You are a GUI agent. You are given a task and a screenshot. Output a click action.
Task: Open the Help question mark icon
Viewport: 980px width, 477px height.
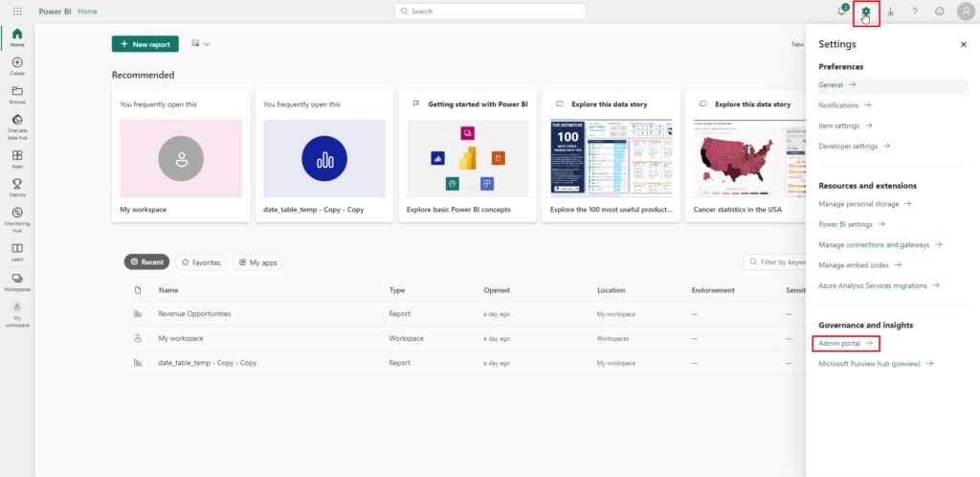click(x=914, y=11)
